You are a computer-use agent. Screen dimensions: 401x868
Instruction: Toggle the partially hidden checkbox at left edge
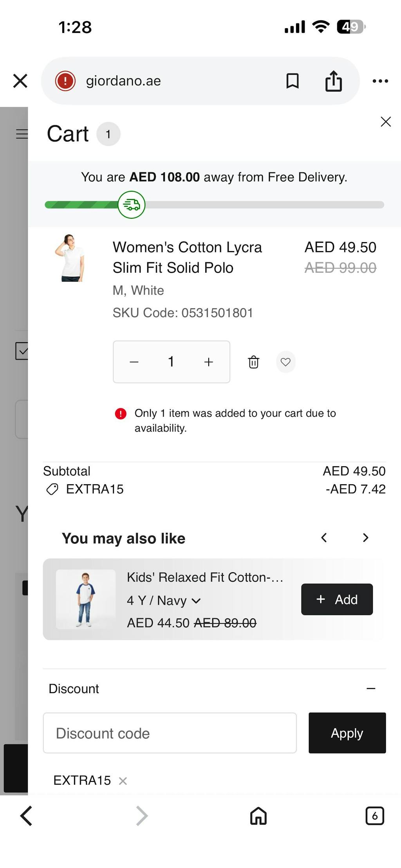click(x=22, y=351)
